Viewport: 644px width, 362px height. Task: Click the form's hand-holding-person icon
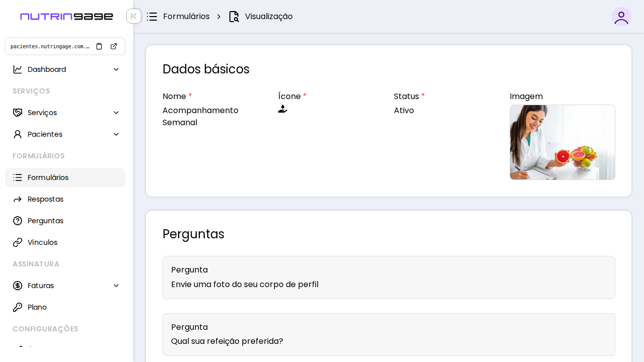(x=283, y=109)
